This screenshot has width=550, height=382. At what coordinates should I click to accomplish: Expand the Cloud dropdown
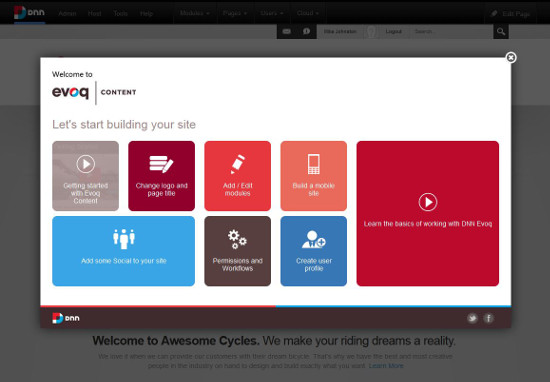[308, 13]
